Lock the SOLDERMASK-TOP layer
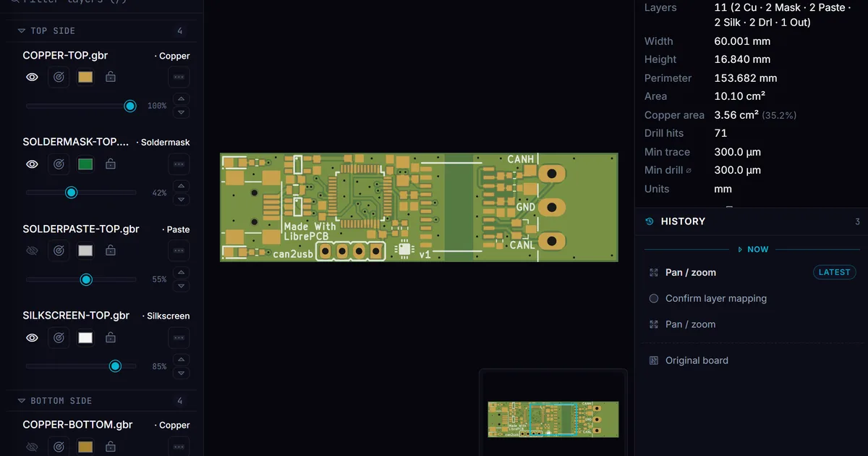 pos(111,164)
